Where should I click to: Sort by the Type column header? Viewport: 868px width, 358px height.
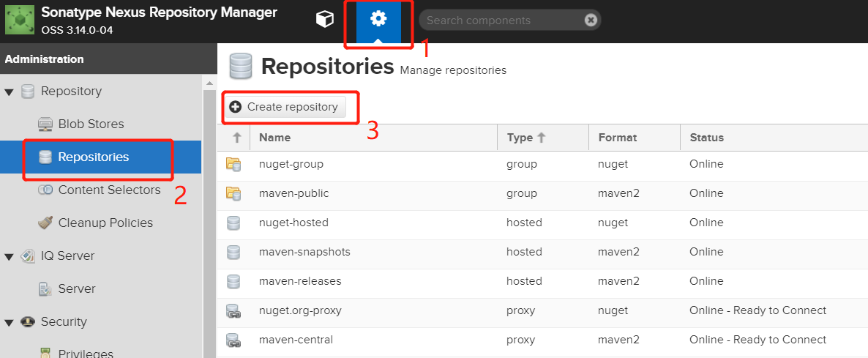click(543, 138)
